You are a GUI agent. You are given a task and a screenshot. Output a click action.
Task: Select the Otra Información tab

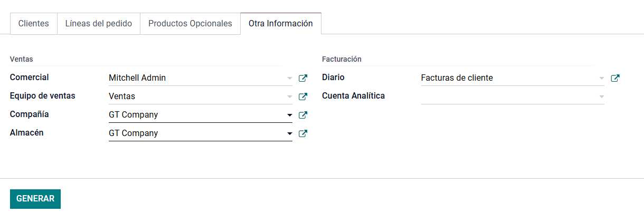coord(280,24)
